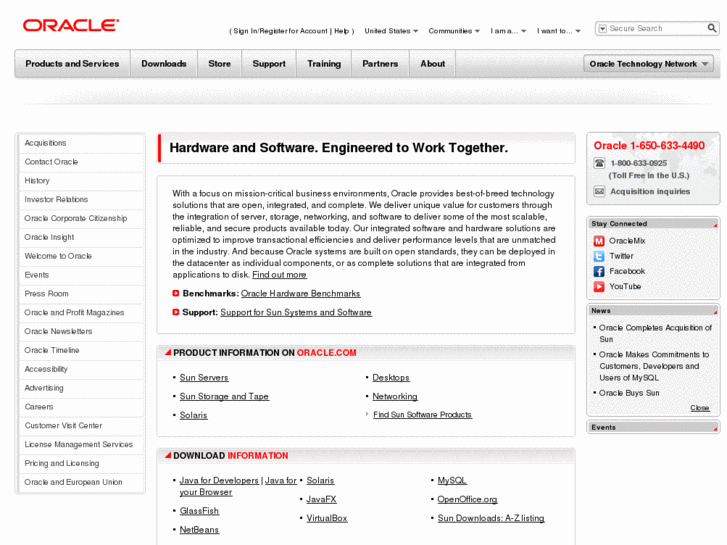Open the 'Find out more' link
Image resolution: width=727 pixels, height=545 pixels.
tap(279, 275)
